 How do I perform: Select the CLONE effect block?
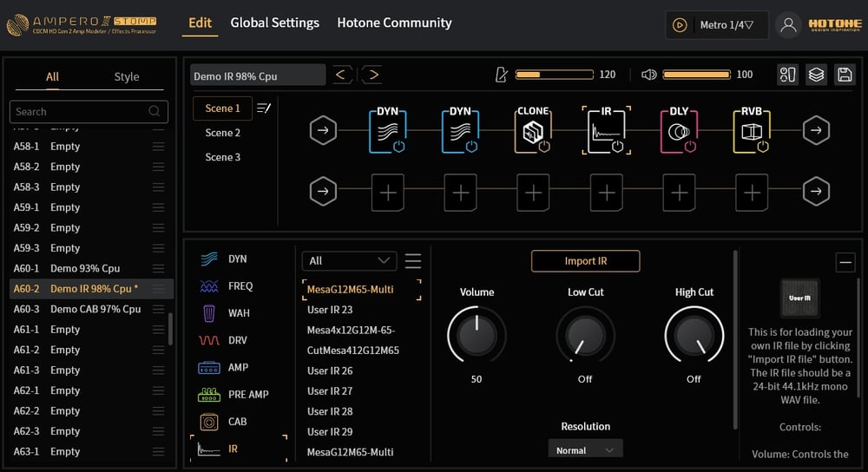(533, 131)
